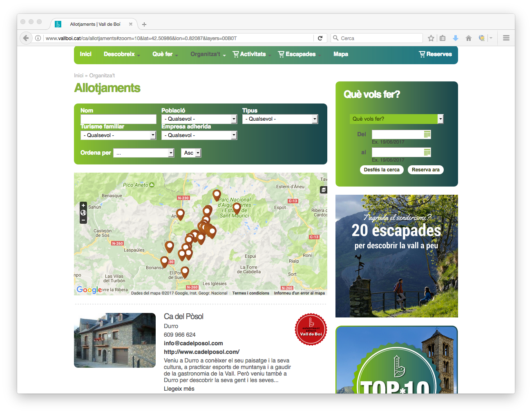Image resolution: width=532 pixels, height=414 pixels.
Task: Go to browser home page icon
Action: coord(469,38)
